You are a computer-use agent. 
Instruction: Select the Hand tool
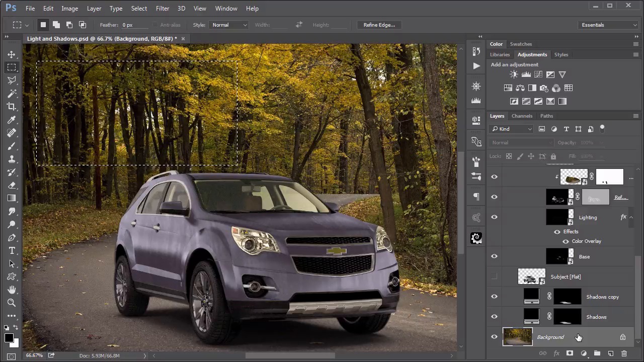pos(12,290)
